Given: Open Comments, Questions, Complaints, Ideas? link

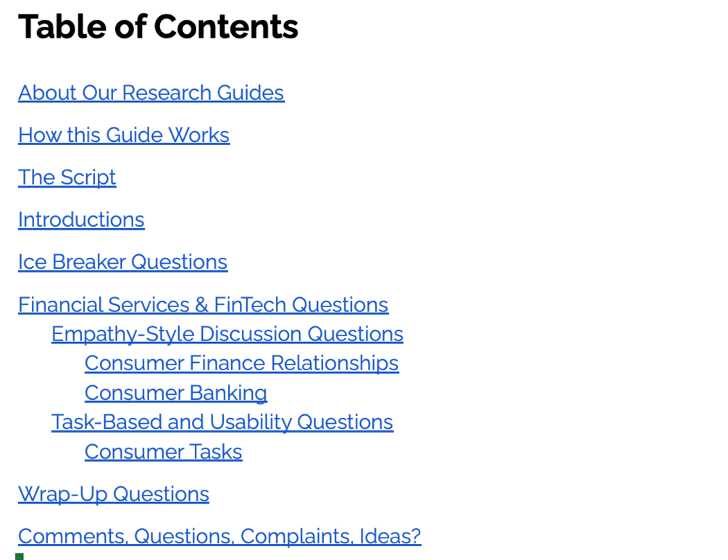Looking at the screenshot, I should coord(219,536).
